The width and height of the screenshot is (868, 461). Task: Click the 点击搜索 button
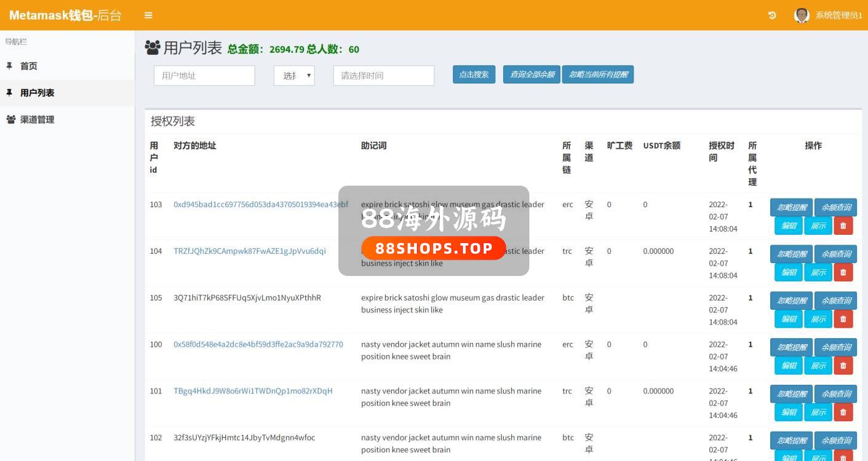point(474,75)
